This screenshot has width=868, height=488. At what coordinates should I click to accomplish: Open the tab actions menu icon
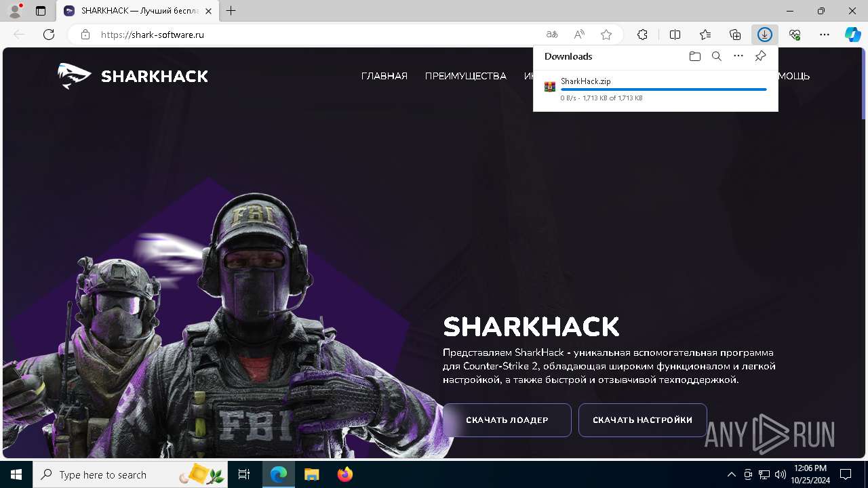[x=41, y=11]
